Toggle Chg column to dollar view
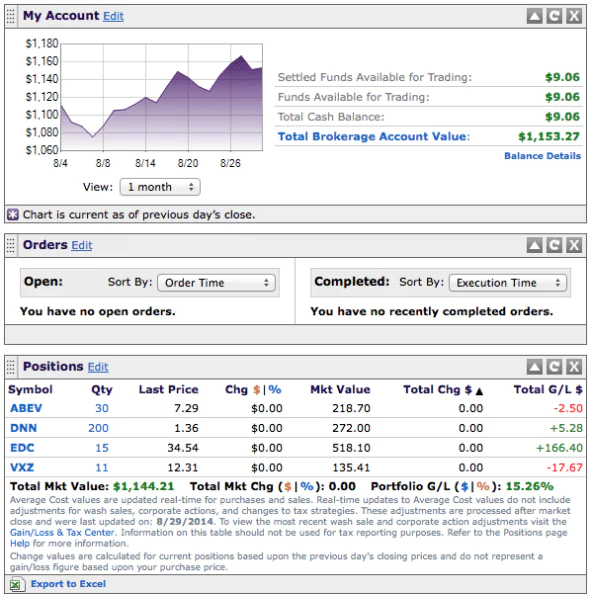Viewport: 591px width, 600px height. click(x=256, y=390)
